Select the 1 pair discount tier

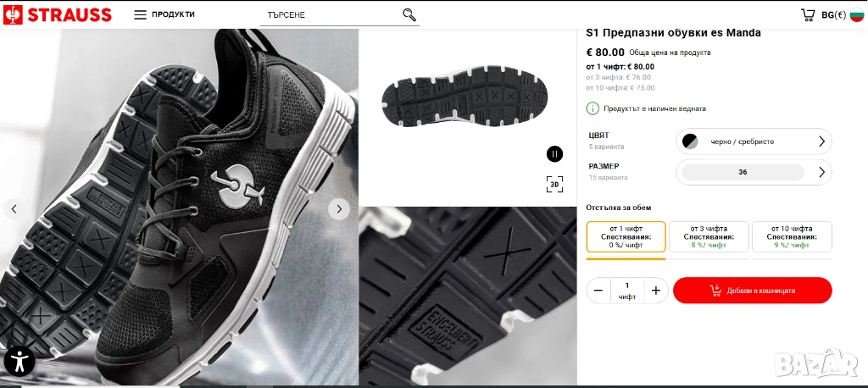pyautogui.click(x=626, y=236)
